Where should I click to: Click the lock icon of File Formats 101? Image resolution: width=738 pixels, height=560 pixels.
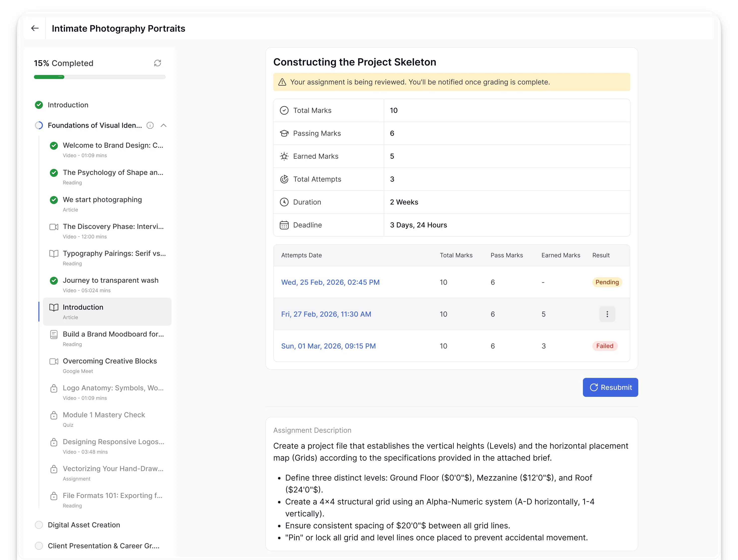coord(54,496)
